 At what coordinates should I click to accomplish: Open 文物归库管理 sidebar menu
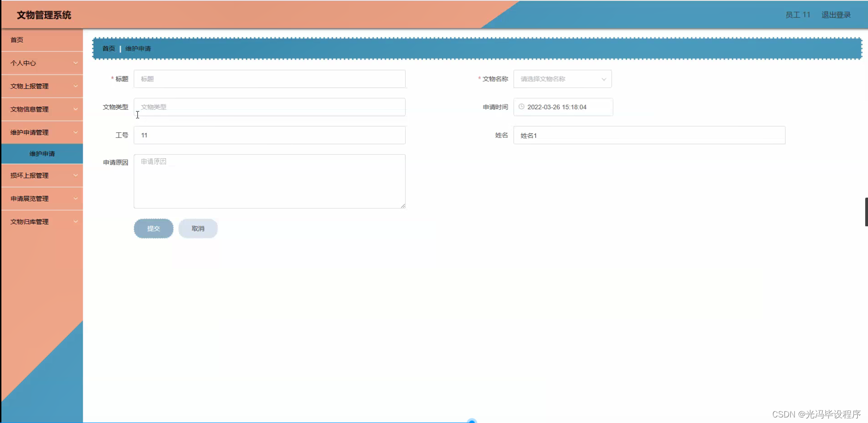coord(42,222)
